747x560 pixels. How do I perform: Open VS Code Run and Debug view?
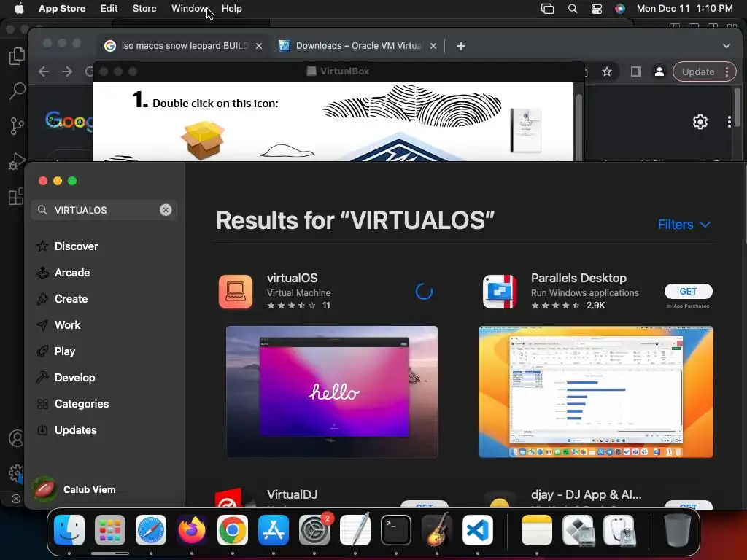tap(17, 161)
